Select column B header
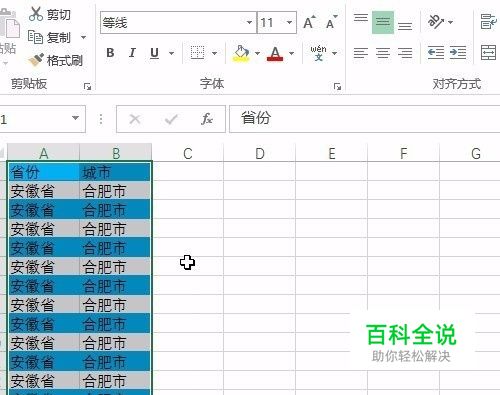The height and width of the screenshot is (395, 500). pos(116,153)
